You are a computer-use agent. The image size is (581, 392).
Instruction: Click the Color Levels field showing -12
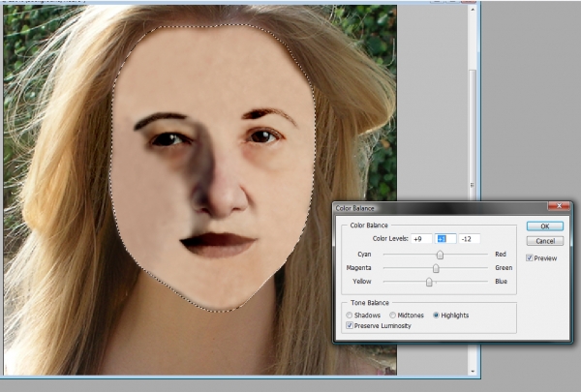coord(470,239)
